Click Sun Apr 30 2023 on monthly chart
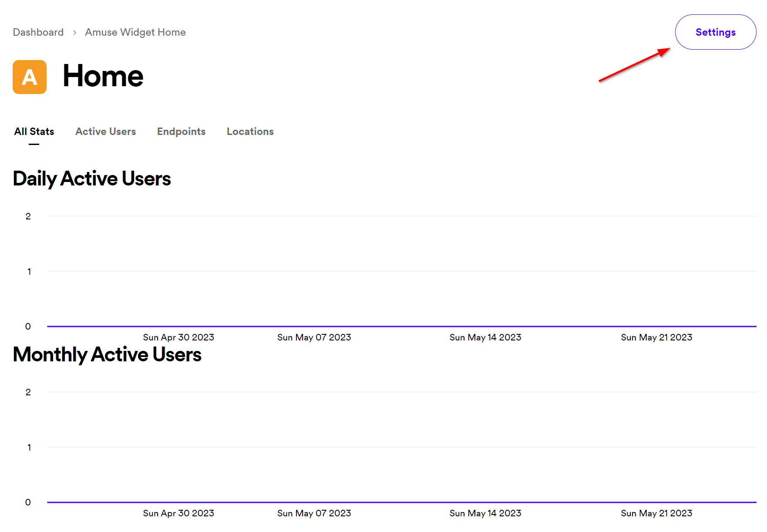Image resolution: width=767 pixels, height=532 pixels. point(178,513)
